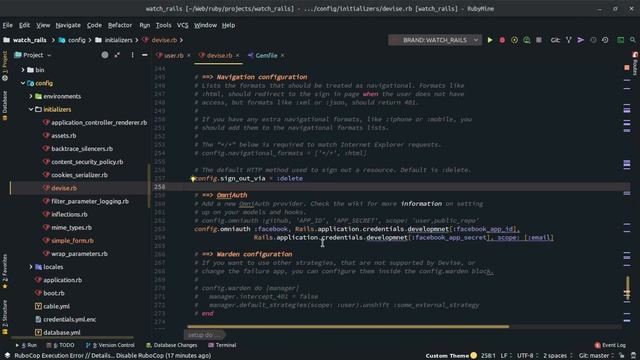Open the VCS menu
The image size is (640, 360).
182,25
